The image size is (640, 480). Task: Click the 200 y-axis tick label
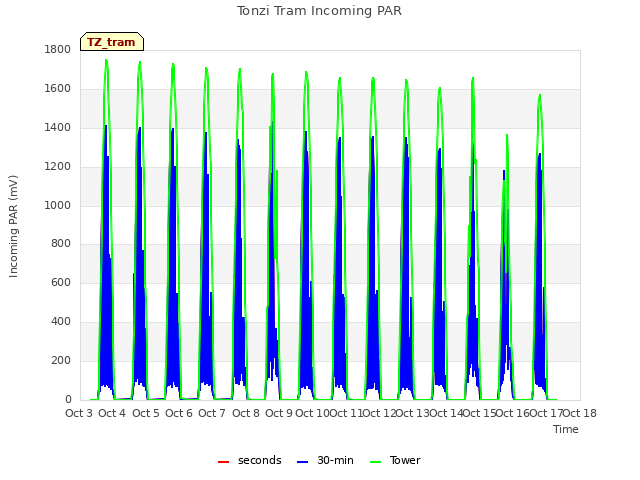(x=61, y=360)
